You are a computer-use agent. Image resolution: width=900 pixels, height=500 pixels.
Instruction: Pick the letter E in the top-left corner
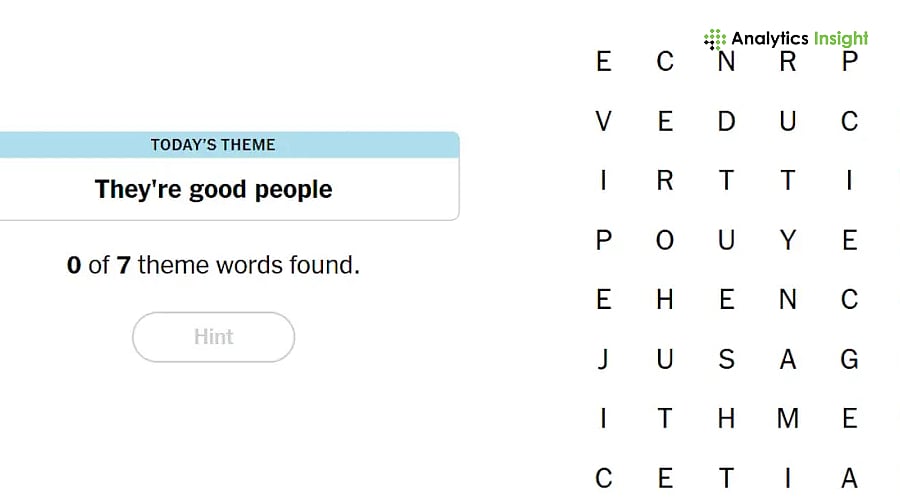603,62
